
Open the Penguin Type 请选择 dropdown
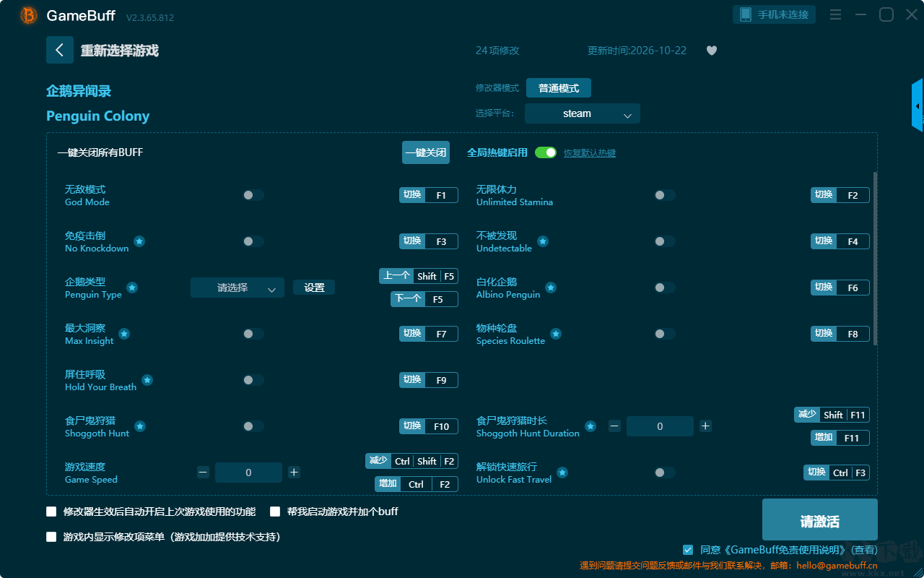click(x=237, y=288)
